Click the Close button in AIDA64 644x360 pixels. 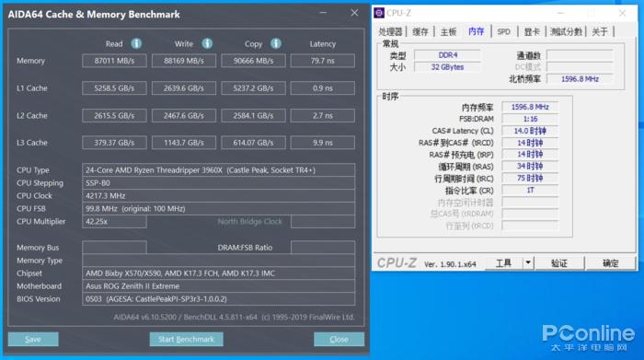click(x=339, y=339)
